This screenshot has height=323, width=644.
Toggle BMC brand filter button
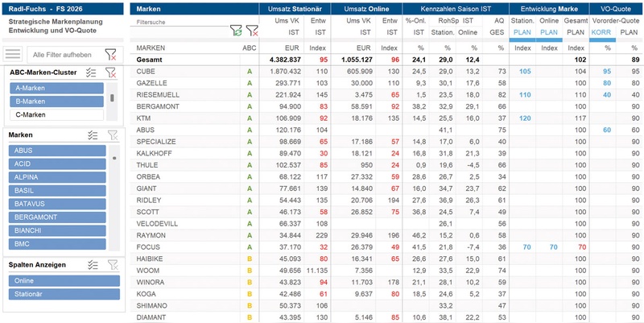57,244
